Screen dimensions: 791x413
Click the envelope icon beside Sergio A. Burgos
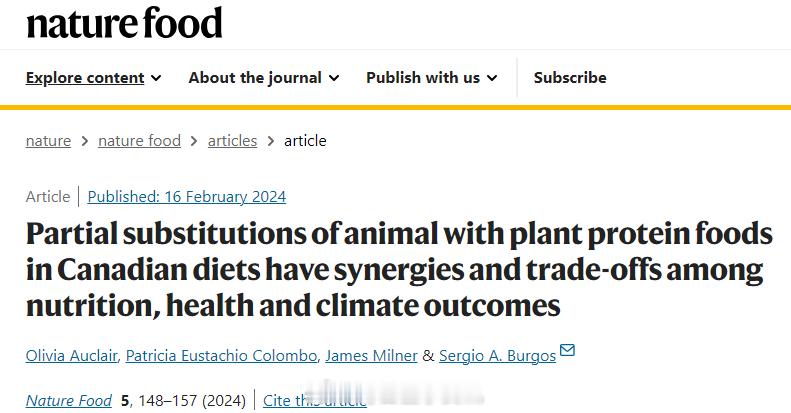coord(568,349)
